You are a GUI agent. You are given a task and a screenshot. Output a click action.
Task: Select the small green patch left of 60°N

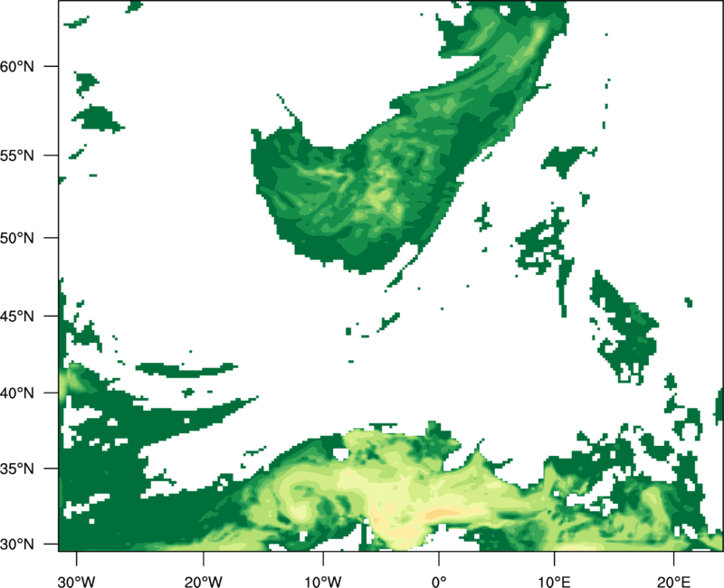coord(86,84)
